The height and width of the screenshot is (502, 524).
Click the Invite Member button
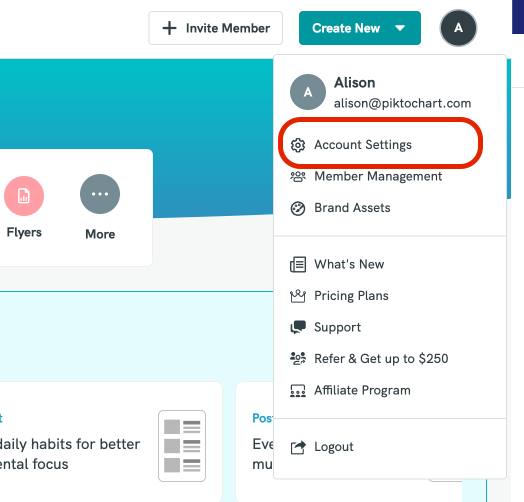pos(216,28)
